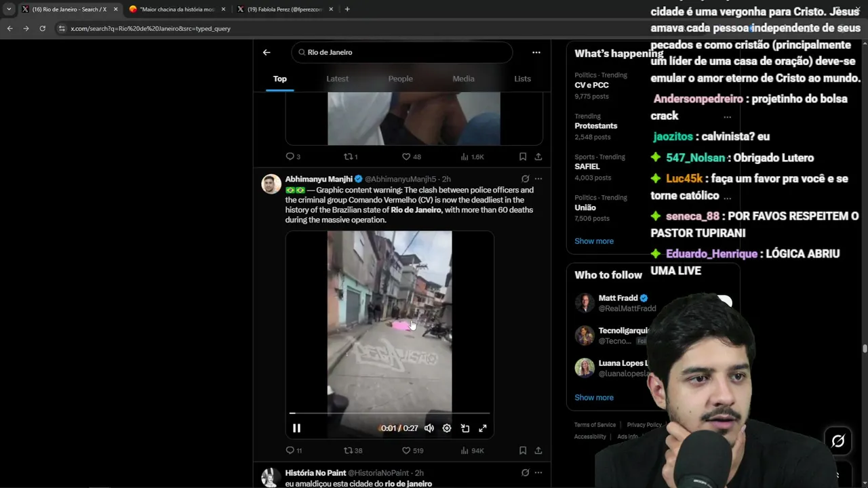Open Terms of Service link
The image size is (868, 488).
coord(595,425)
